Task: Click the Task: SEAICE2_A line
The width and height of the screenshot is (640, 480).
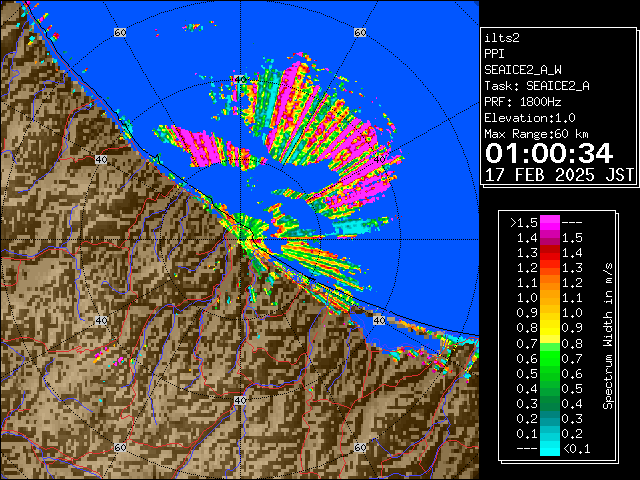Action: [537, 86]
